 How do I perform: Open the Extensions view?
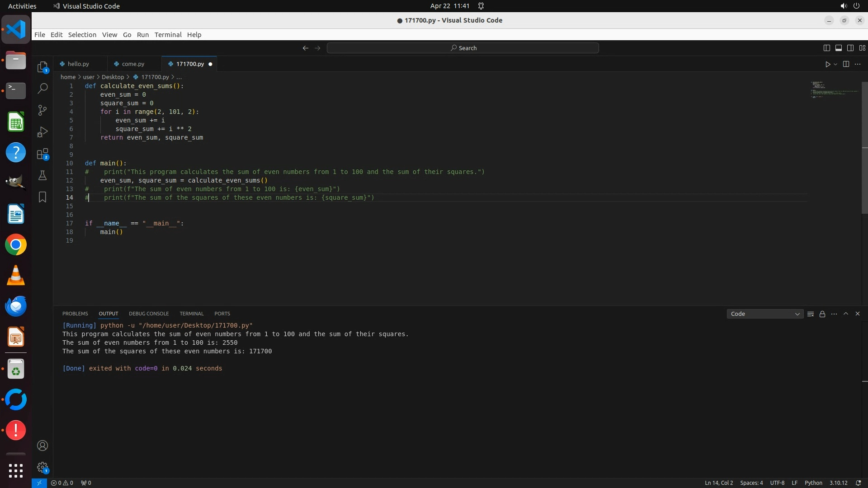tap(42, 154)
